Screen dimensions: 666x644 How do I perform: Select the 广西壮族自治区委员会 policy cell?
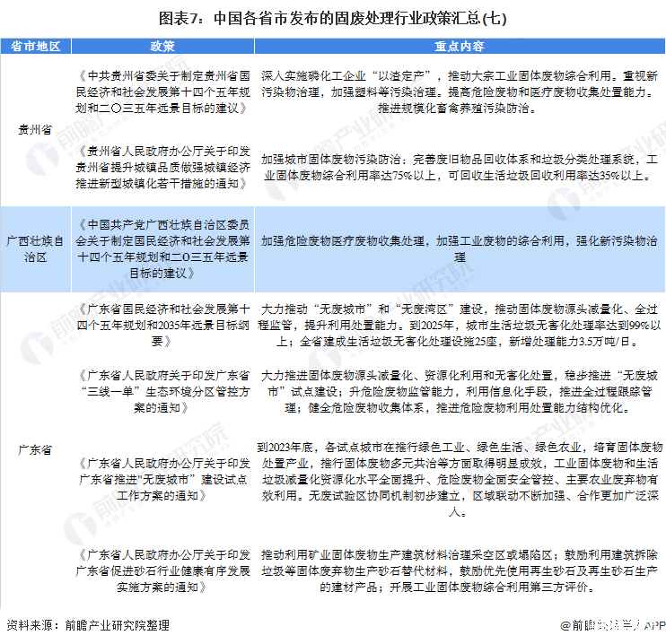162,248
